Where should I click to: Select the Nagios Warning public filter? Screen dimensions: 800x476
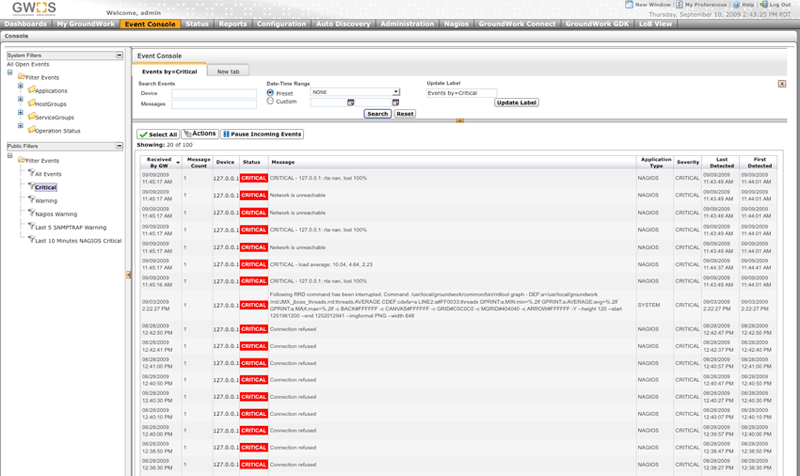pyautogui.click(x=56, y=214)
